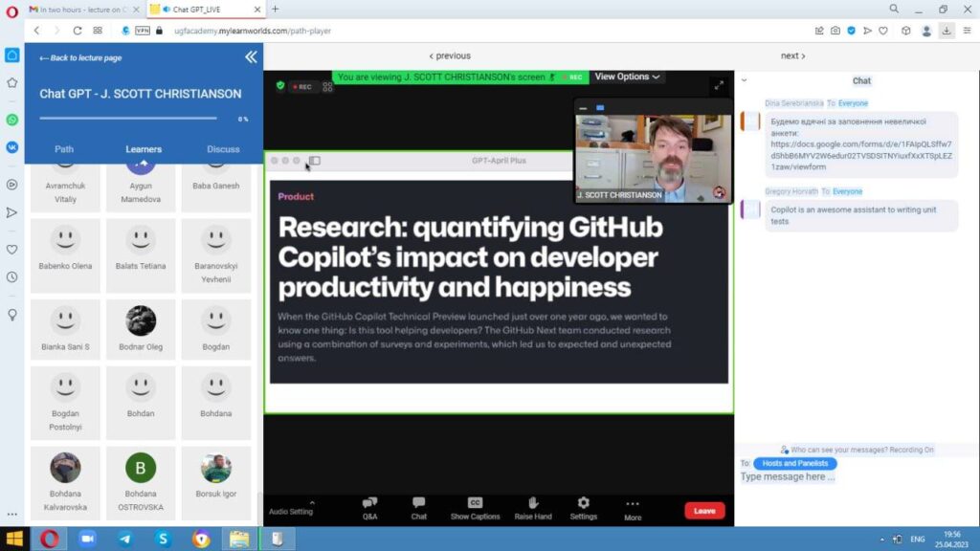The image size is (980, 551).
Task: Switch to Gmail browser tab
Action: point(83,10)
